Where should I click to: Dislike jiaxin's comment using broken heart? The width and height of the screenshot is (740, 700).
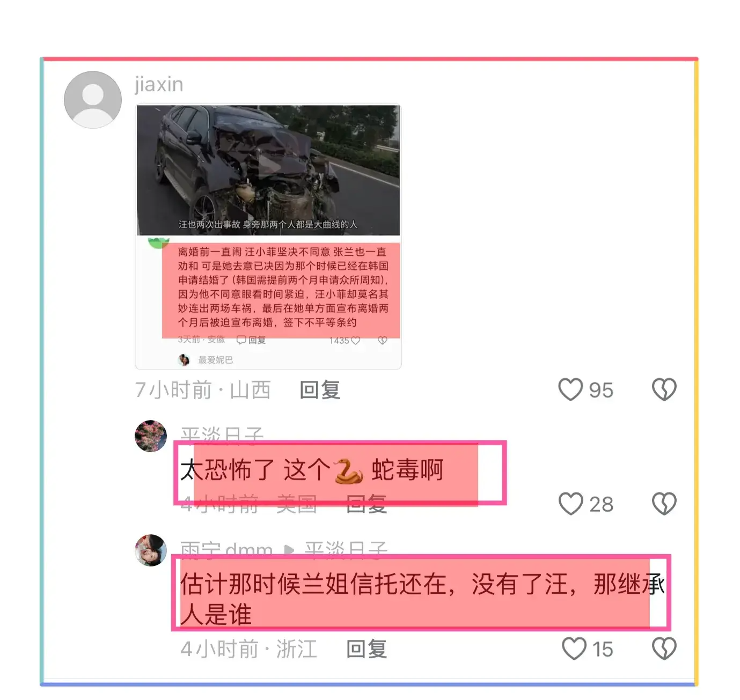[x=664, y=389]
